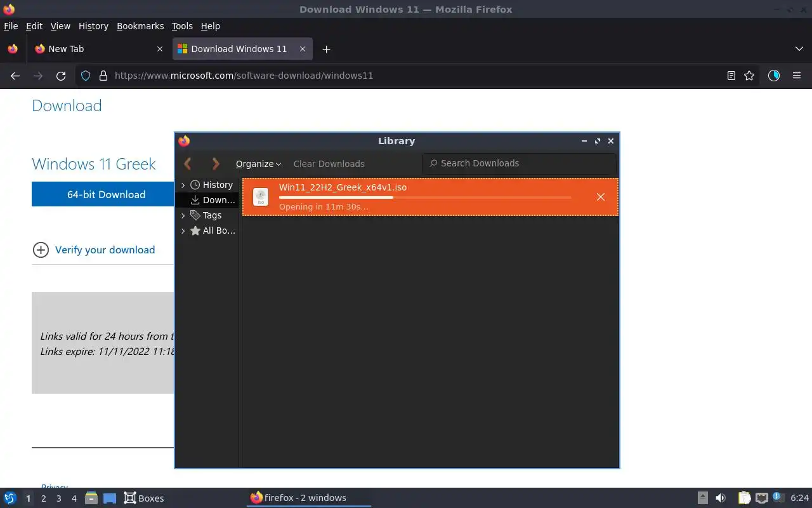Expand the Tags tree node
The width and height of the screenshot is (812, 508).
tap(183, 215)
